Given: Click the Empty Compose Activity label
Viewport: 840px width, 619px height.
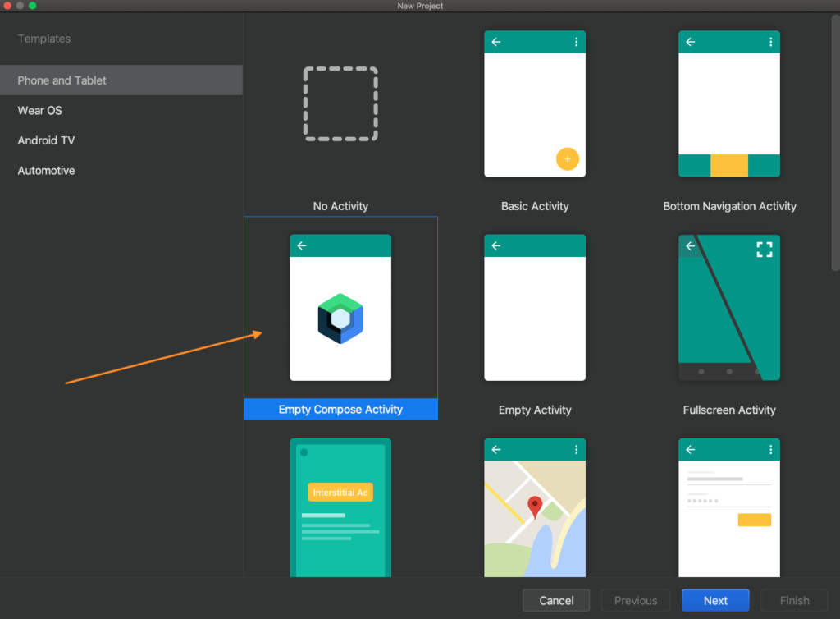Looking at the screenshot, I should pos(340,410).
